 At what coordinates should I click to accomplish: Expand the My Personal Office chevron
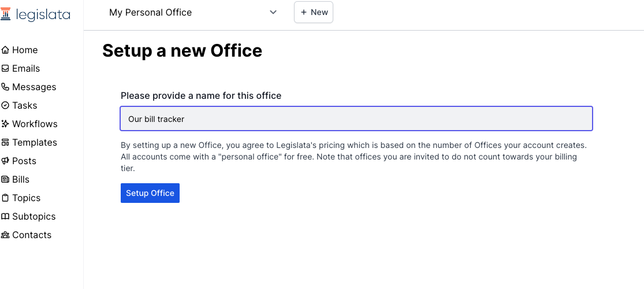pyautogui.click(x=273, y=13)
